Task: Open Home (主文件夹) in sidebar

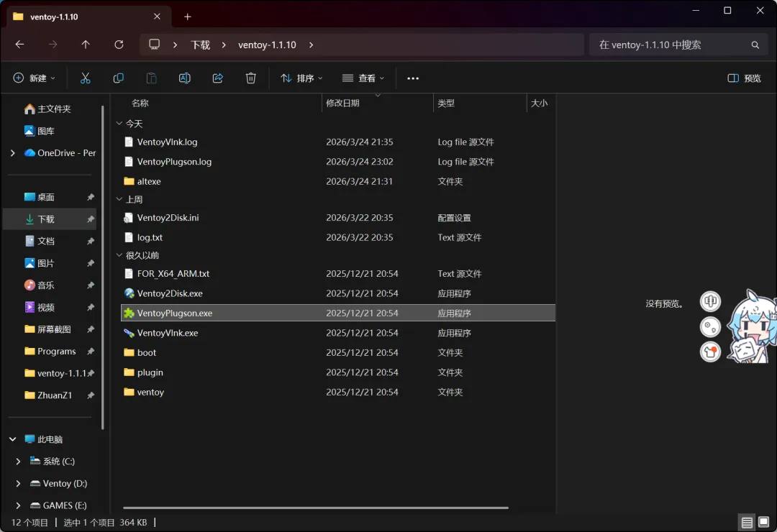Action: [x=48, y=109]
